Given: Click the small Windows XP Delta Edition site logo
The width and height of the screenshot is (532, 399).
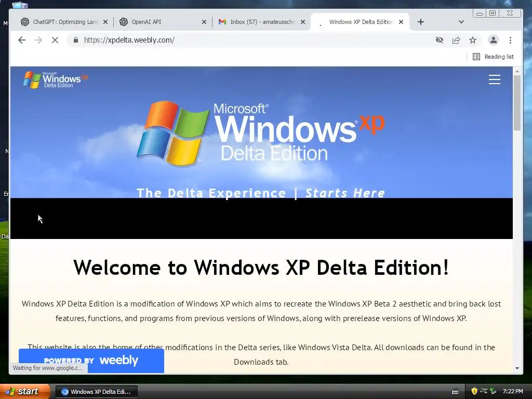Looking at the screenshot, I should [56, 79].
